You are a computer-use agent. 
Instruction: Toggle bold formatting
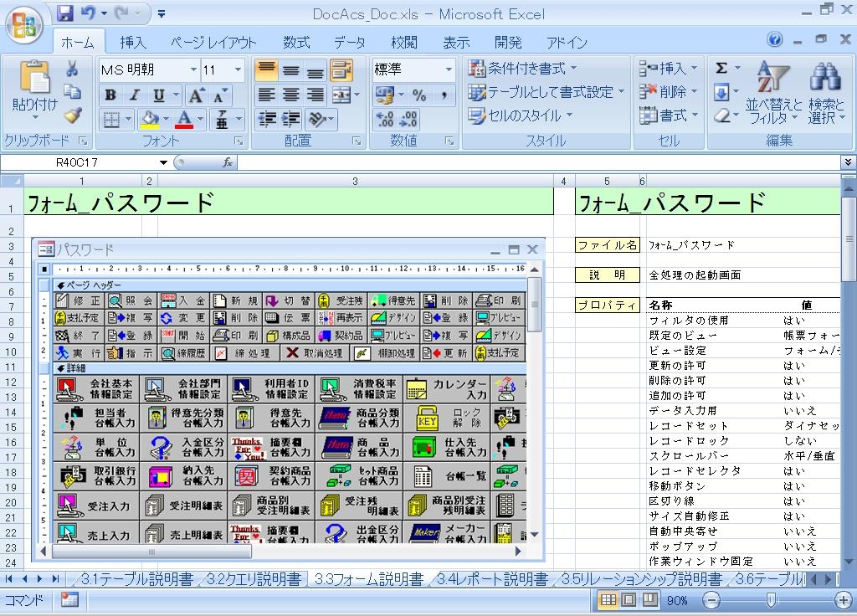point(110,95)
